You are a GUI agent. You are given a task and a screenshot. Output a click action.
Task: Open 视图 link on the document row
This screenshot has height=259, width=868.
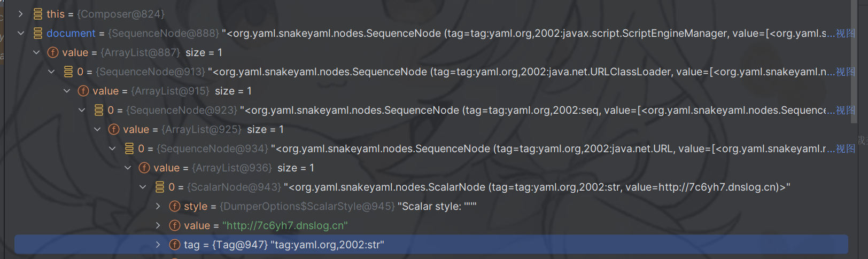[x=846, y=33]
